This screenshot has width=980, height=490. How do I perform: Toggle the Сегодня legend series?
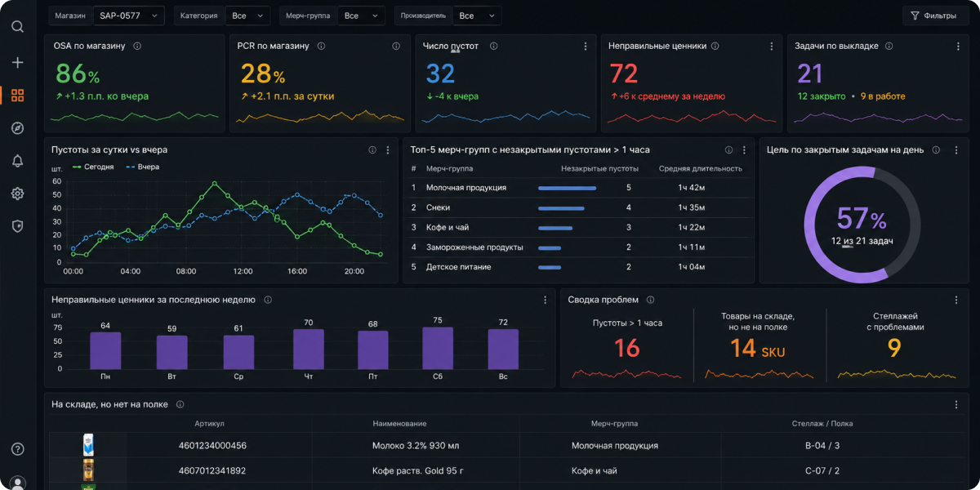[x=93, y=167]
